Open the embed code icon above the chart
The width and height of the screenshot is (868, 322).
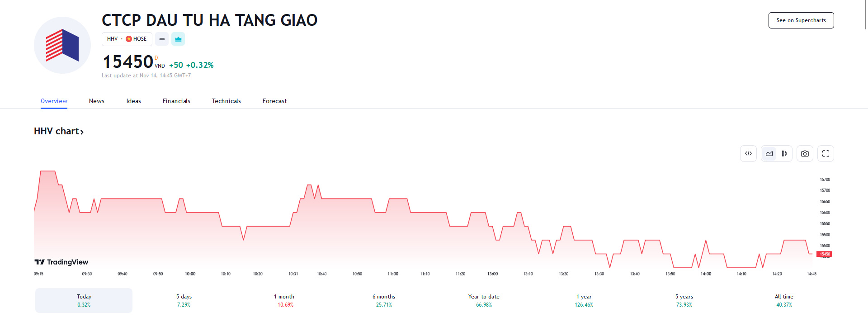pyautogui.click(x=748, y=153)
